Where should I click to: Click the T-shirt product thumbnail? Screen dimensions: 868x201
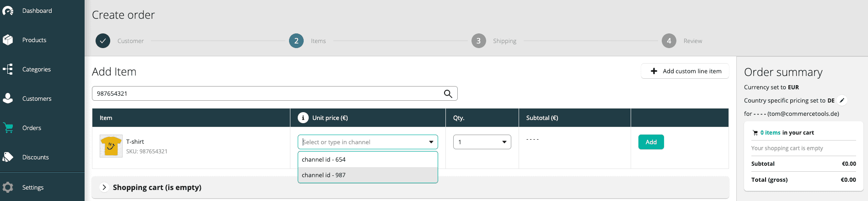[x=111, y=146]
